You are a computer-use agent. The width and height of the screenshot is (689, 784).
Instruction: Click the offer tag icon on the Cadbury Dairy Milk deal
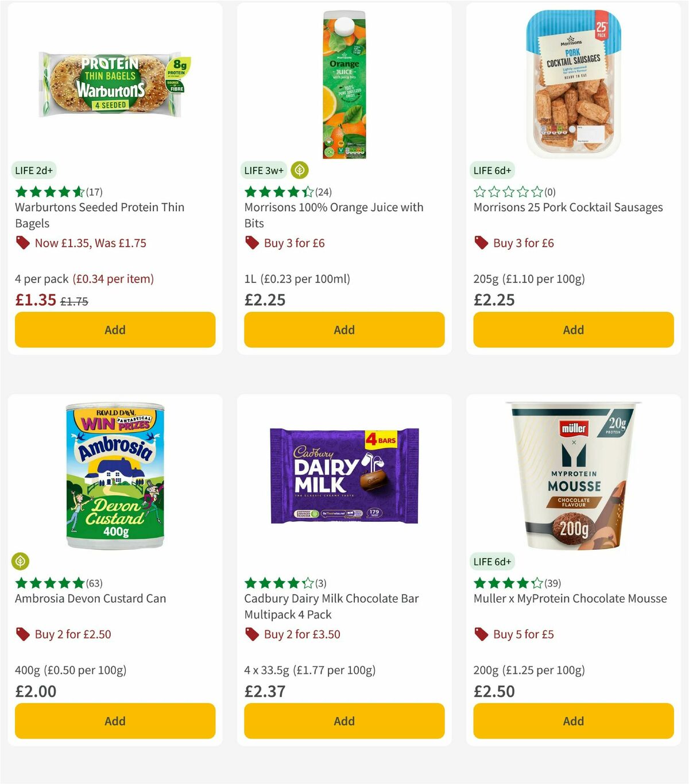(x=251, y=634)
